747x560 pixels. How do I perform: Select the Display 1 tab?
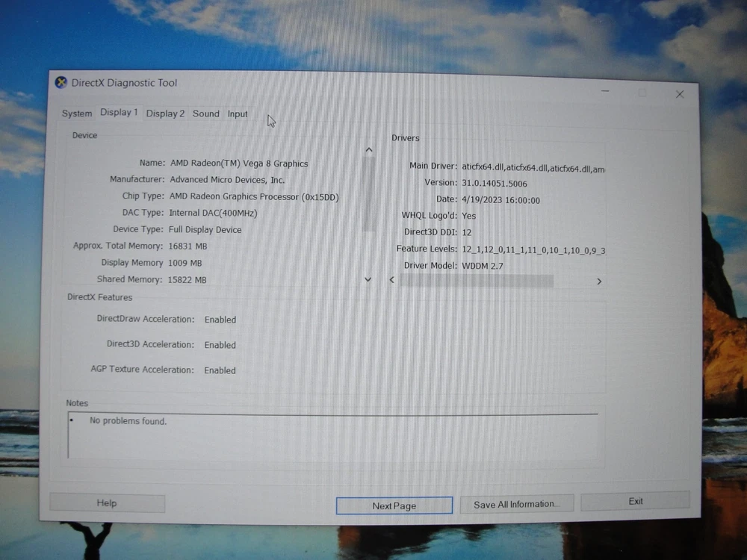[119, 113]
